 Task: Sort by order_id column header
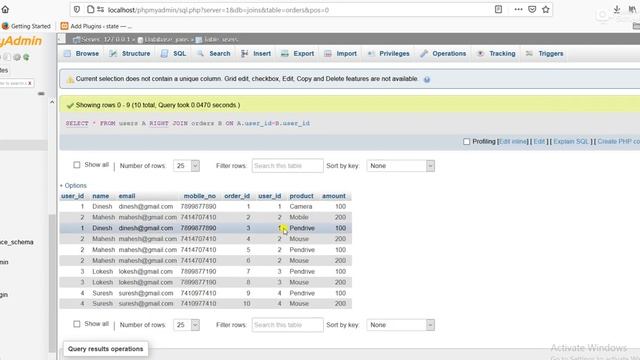(x=237, y=196)
